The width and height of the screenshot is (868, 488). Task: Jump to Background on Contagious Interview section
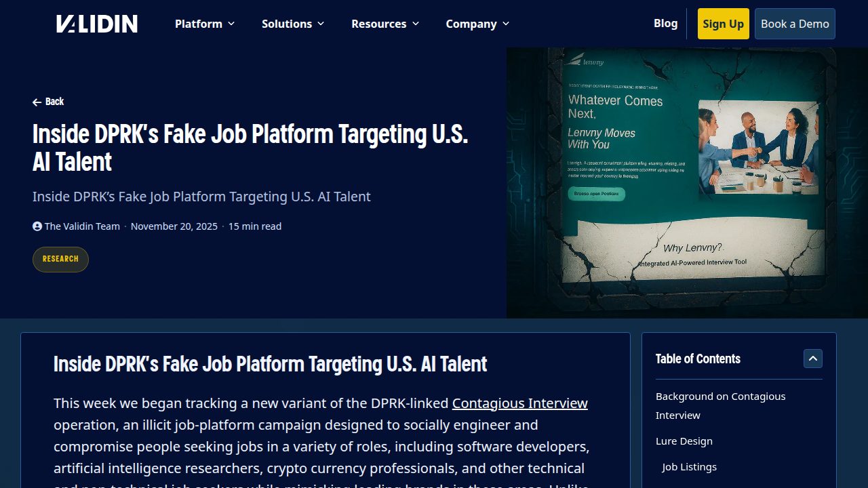point(721,406)
